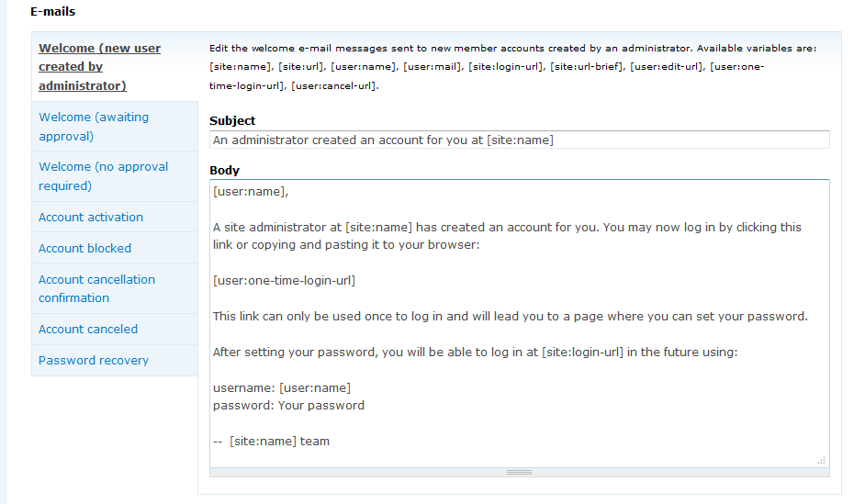Open Account cancellation confirmation tab

coord(96,288)
